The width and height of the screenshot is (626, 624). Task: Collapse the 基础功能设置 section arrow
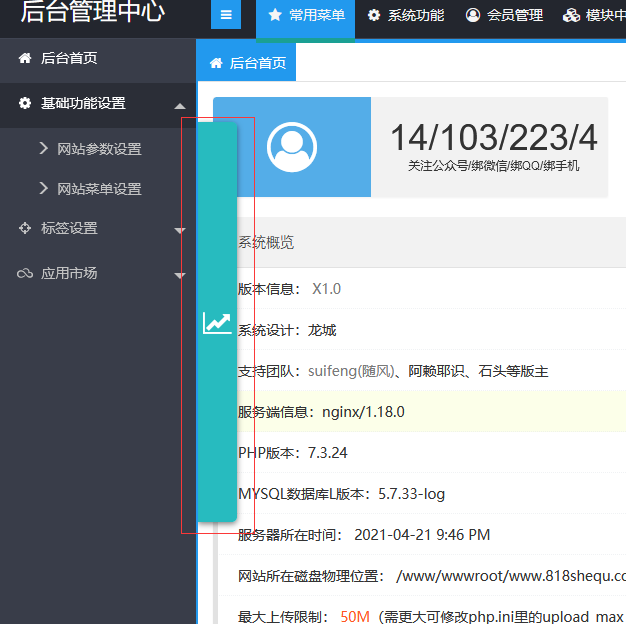179,105
